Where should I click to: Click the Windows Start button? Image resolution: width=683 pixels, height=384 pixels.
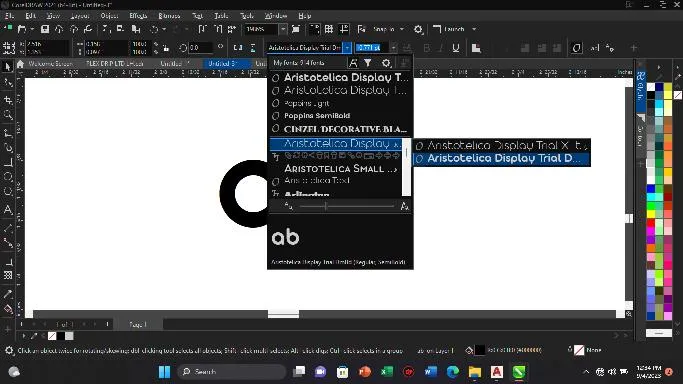(x=164, y=372)
